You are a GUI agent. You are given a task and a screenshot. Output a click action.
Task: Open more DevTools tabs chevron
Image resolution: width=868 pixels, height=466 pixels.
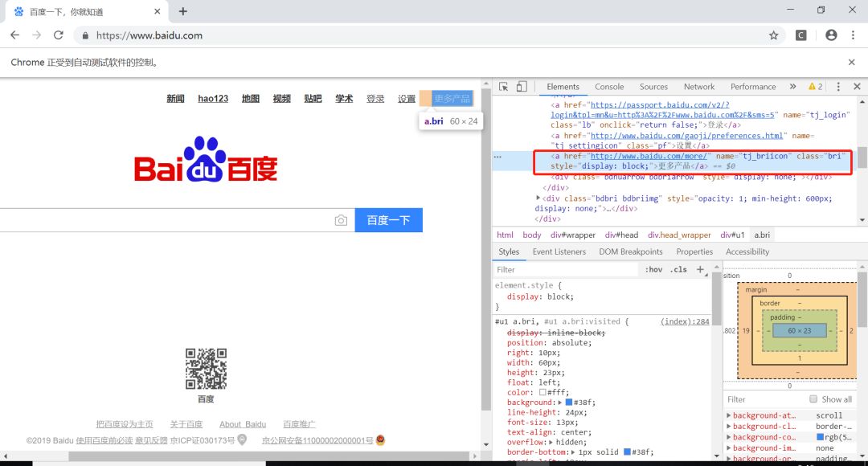792,87
